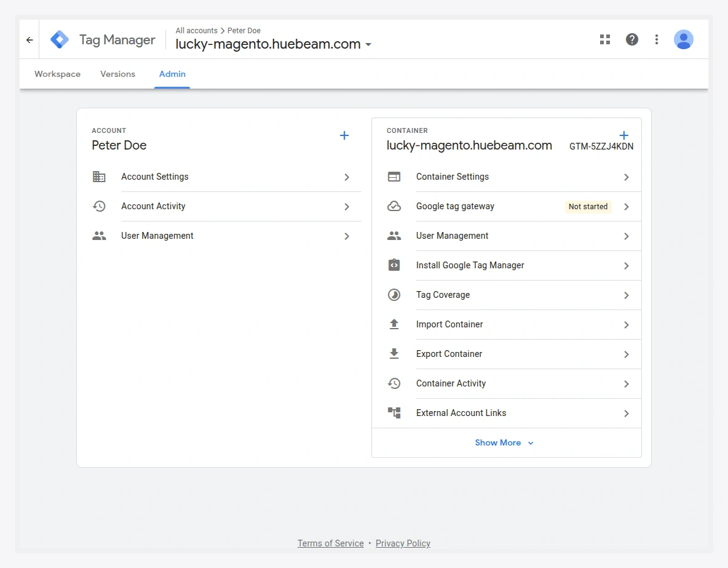The image size is (728, 568).
Task: Click the Peter Doe account name heading
Action: pyautogui.click(x=119, y=145)
